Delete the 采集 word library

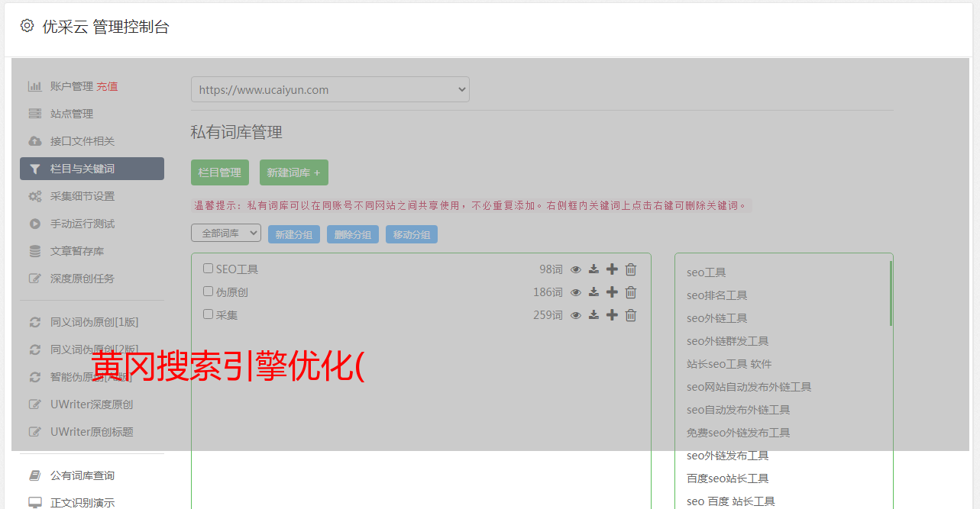pos(631,315)
